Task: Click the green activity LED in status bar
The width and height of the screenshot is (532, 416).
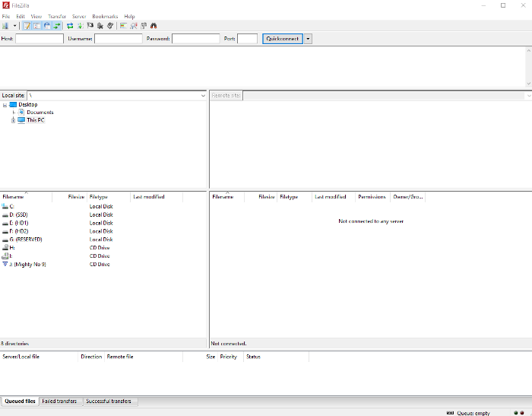Action: pos(516,413)
